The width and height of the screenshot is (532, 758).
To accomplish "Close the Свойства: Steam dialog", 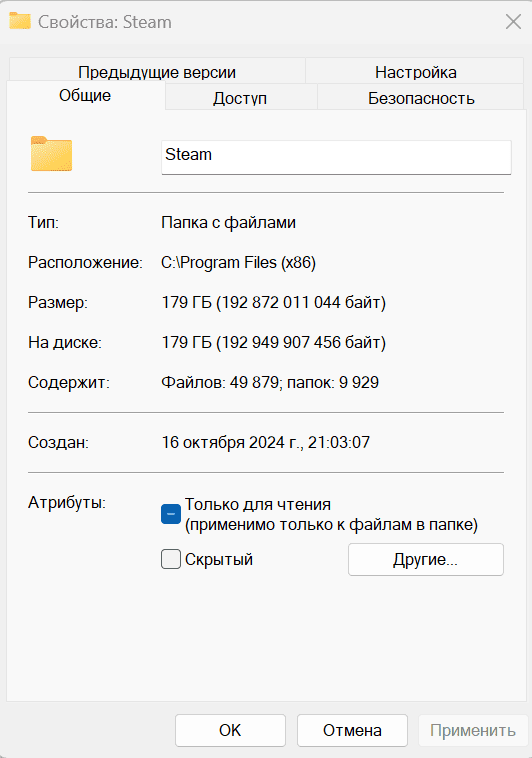I will point(513,22).
